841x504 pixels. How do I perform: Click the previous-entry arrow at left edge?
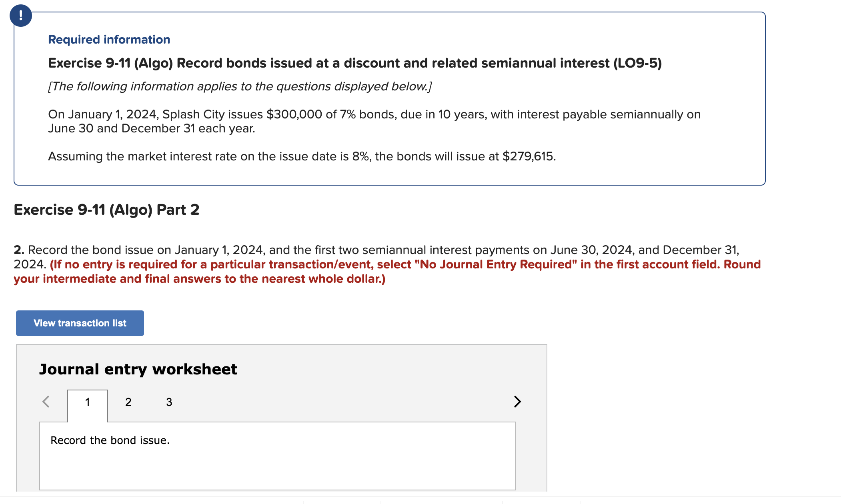tap(46, 402)
